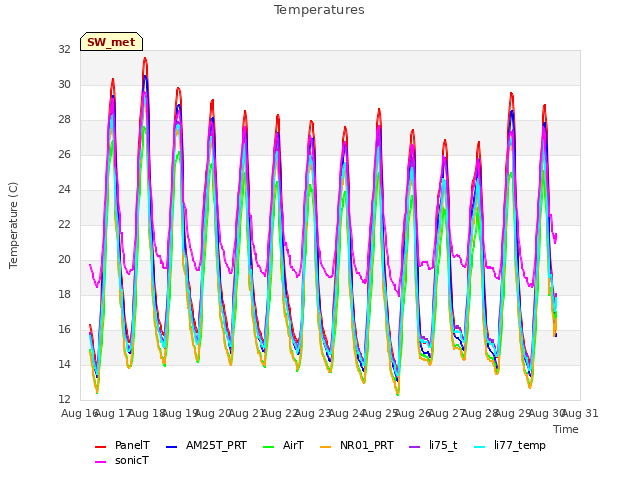The height and width of the screenshot is (480, 640).
Task: Click the Aug 22 x-axis date label
Action: pos(280,413)
